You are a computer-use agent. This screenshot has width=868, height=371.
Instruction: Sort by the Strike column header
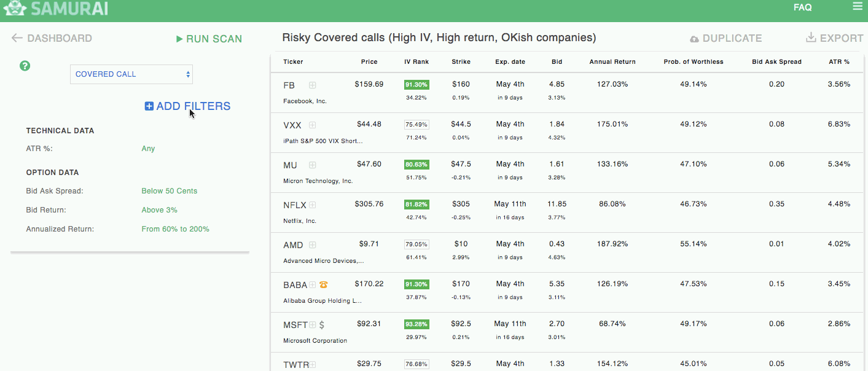coord(461,62)
